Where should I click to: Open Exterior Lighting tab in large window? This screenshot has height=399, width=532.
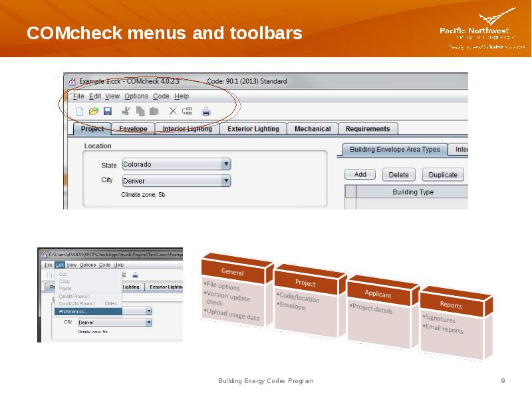click(x=253, y=129)
